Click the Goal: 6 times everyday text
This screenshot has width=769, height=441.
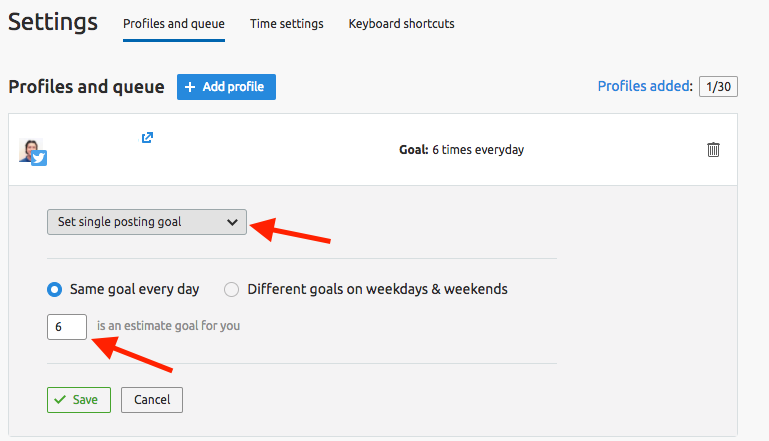(x=461, y=150)
